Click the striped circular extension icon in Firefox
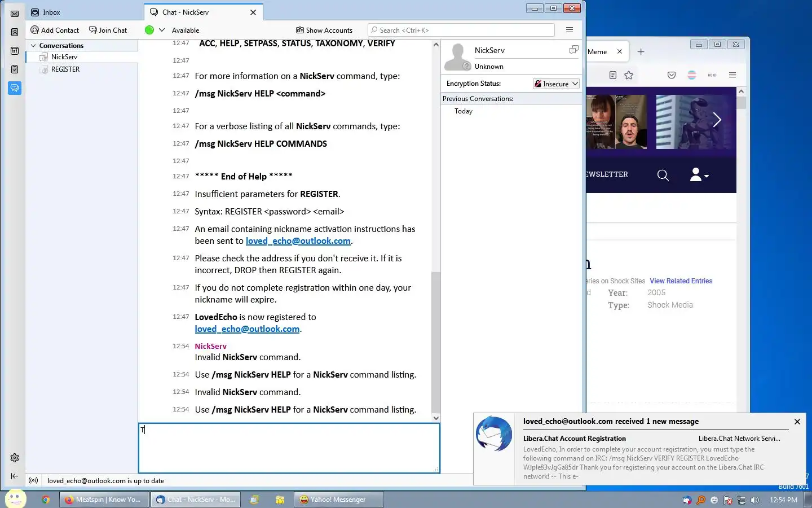Screen dimensions: 812x508 692,75
